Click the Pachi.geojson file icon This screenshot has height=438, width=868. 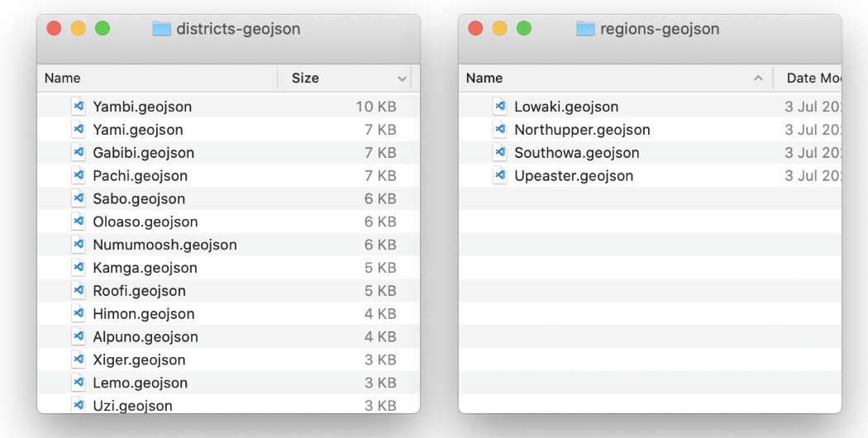click(x=79, y=175)
